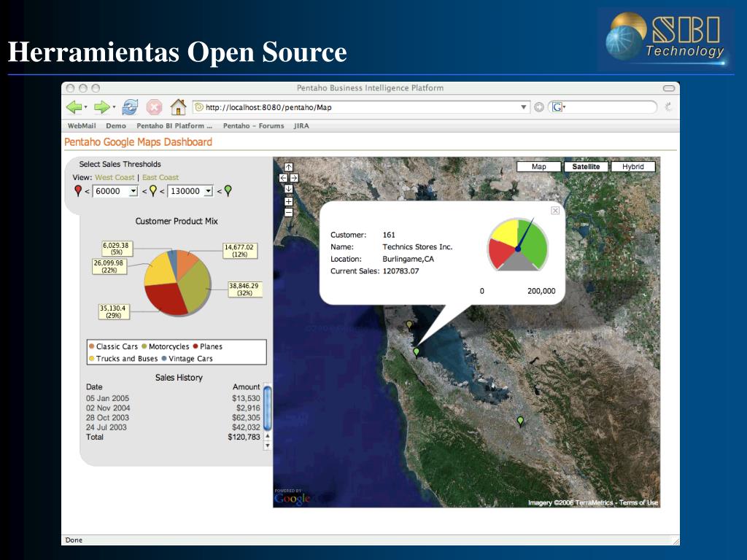747x560 pixels.
Task: Select the green marker in the south bay
Action: coord(520,421)
